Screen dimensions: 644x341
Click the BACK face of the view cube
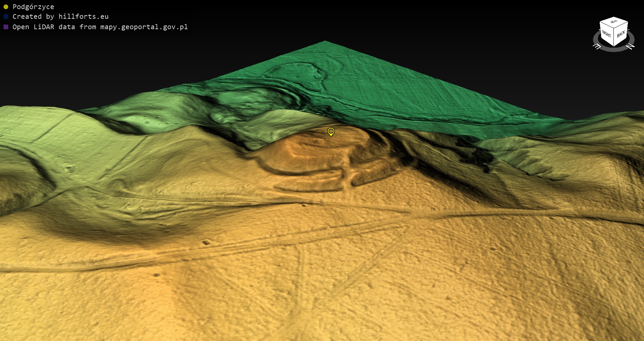point(621,34)
